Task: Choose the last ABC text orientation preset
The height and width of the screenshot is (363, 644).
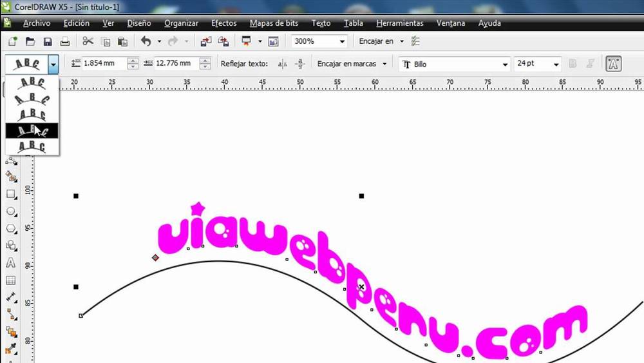Action: pos(32,146)
